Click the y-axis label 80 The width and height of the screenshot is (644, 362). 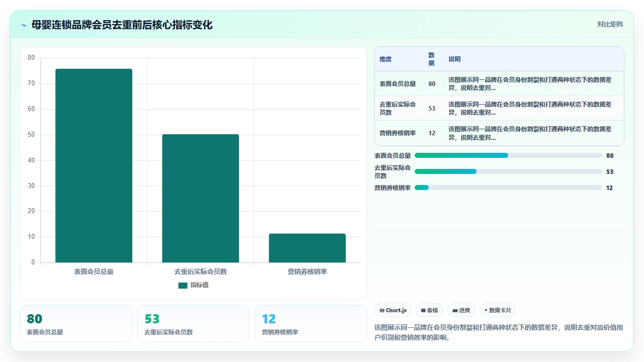(x=31, y=58)
